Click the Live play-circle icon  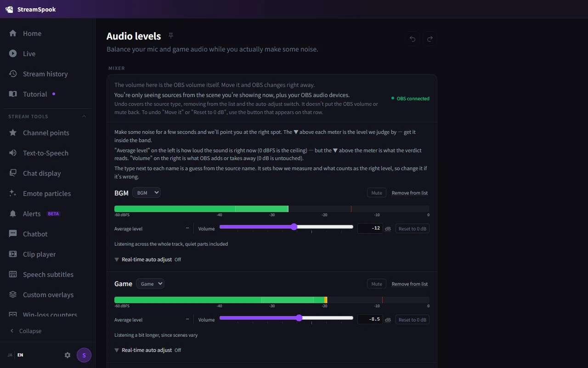(13, 53)
